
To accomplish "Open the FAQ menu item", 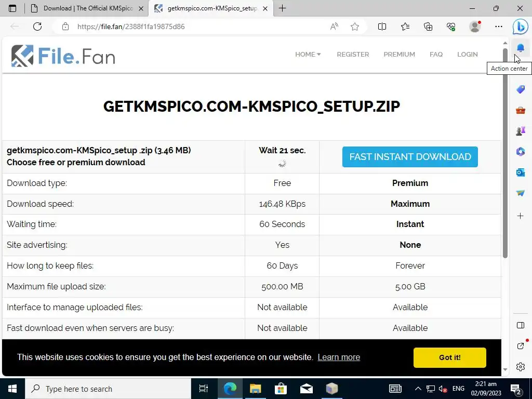I will click(x=436, y=54).
